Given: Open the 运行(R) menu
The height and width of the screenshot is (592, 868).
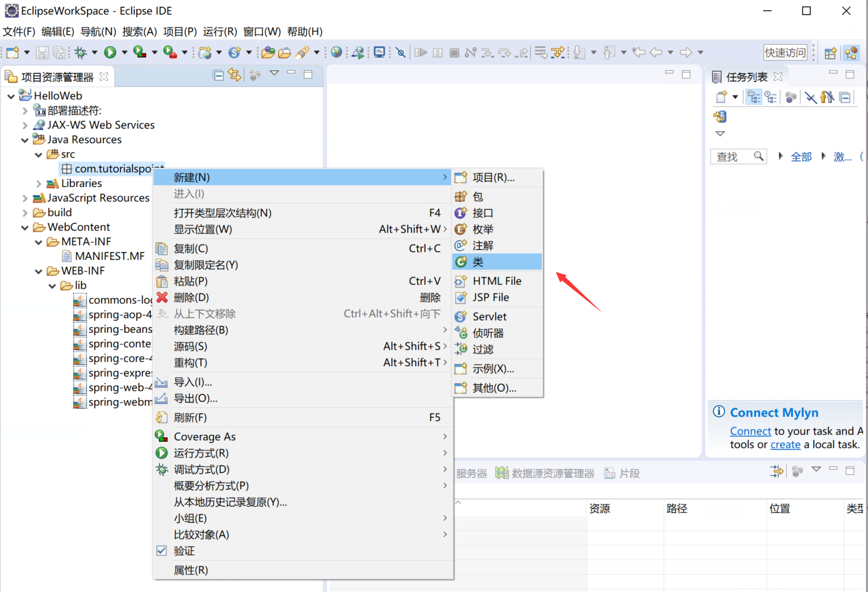Looking at the screenshot, I should 220,31.
